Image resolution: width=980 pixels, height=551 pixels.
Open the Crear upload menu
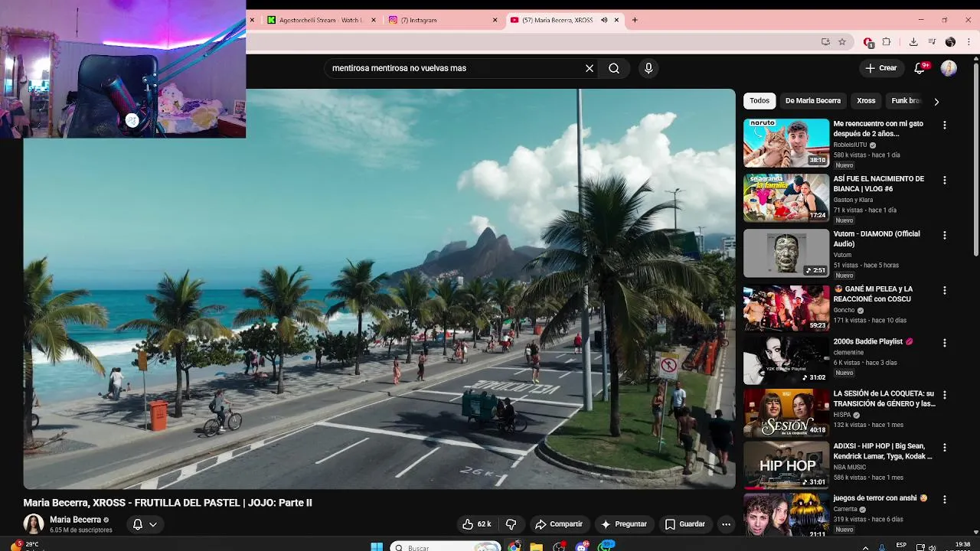tap(881, 68)
